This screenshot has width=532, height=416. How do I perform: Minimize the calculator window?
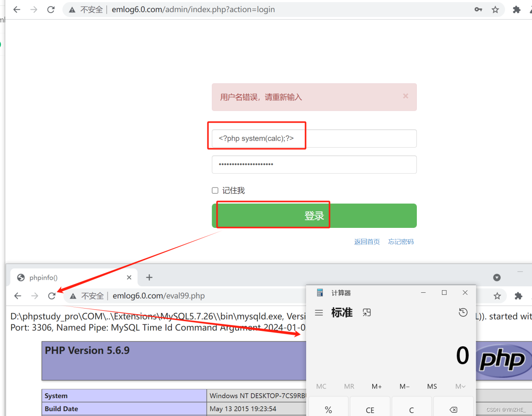(423, 292)
